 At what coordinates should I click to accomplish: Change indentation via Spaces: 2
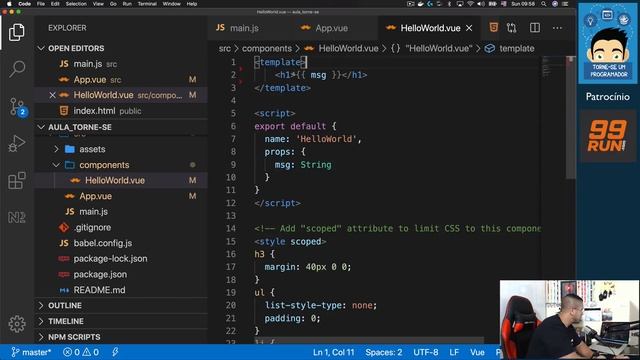(x=384, y=352)
